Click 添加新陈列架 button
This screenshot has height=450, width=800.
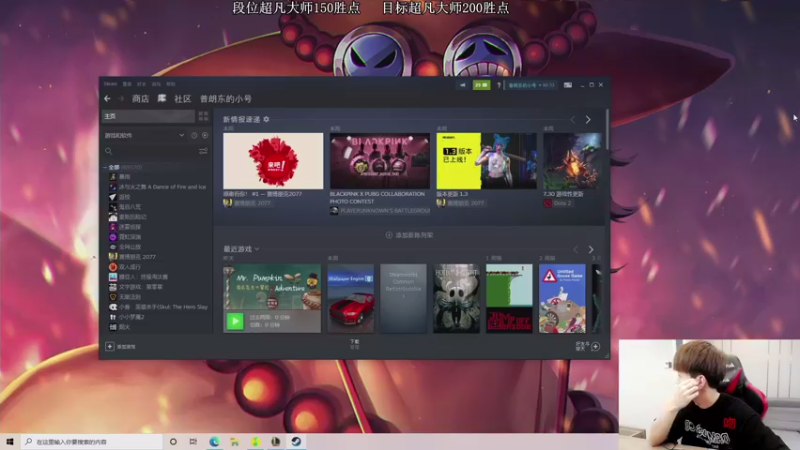tap(410, 235)
